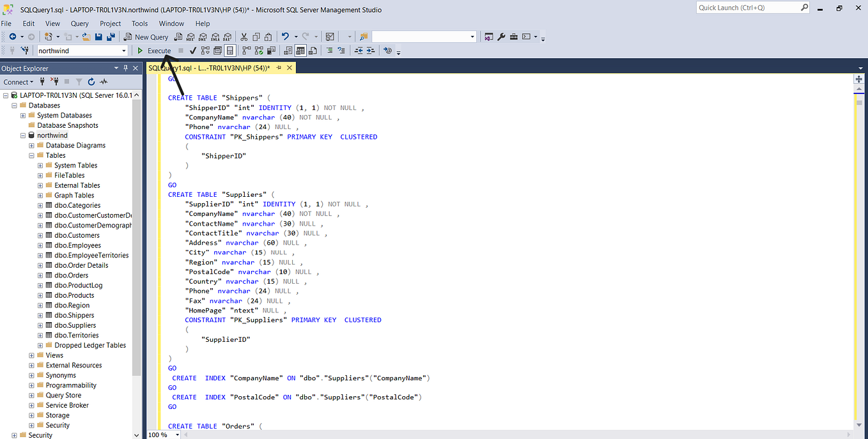Parse the query using the checkmark icon

(192, 50)
